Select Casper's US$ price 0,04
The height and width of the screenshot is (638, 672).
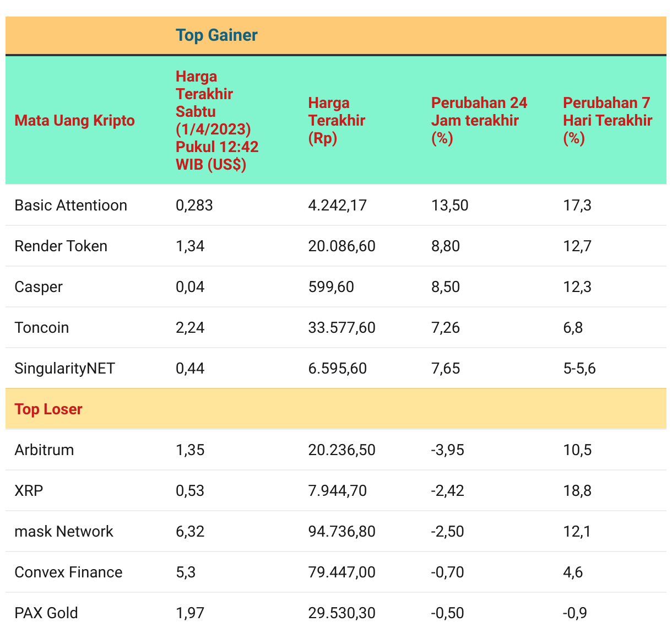click(190, 287)
